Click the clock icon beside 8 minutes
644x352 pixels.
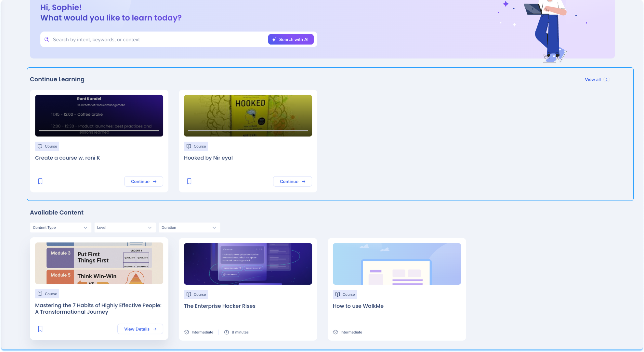[227, 332]
